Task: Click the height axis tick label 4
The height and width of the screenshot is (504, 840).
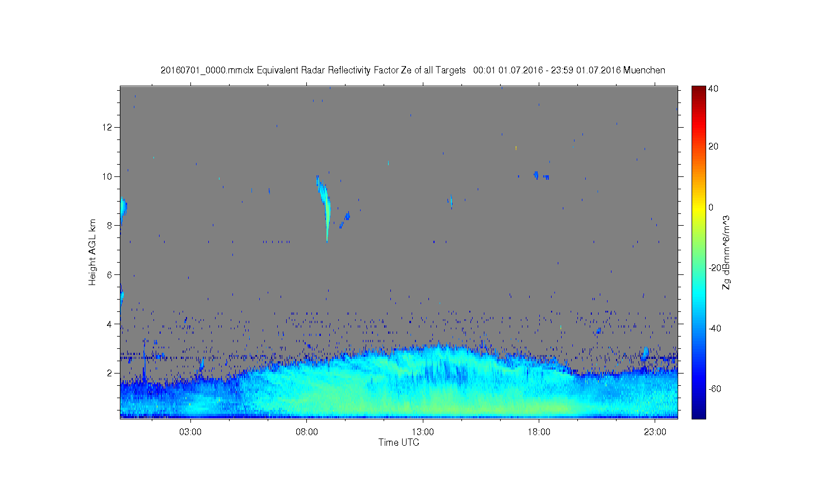Action: [110, 324]
